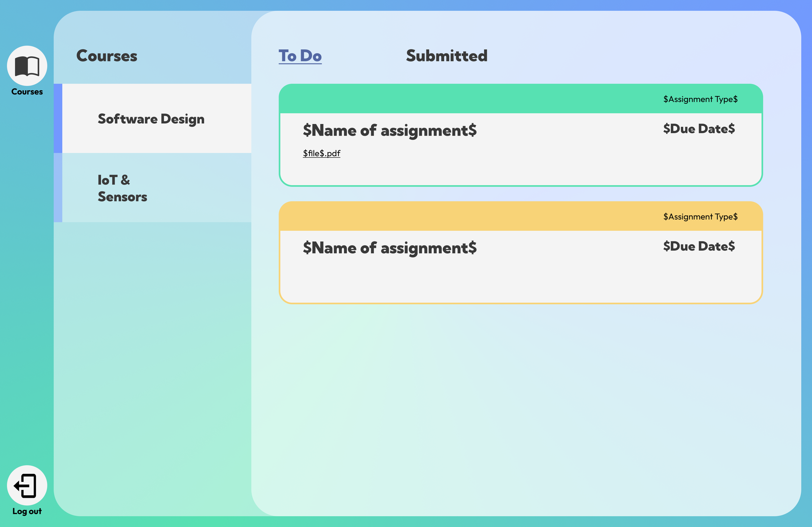Click the green card's Due Date text
The width and height of the screenshot is (812, 527).
[699, 129]
